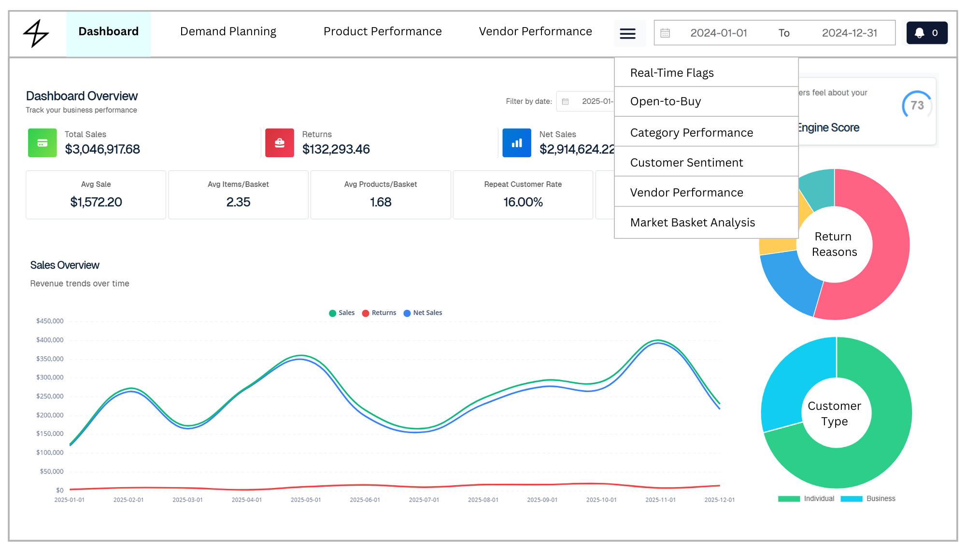Click the blue Net Sales chart icon
Viewport: 966px width, 560px height.
[517, 143]
